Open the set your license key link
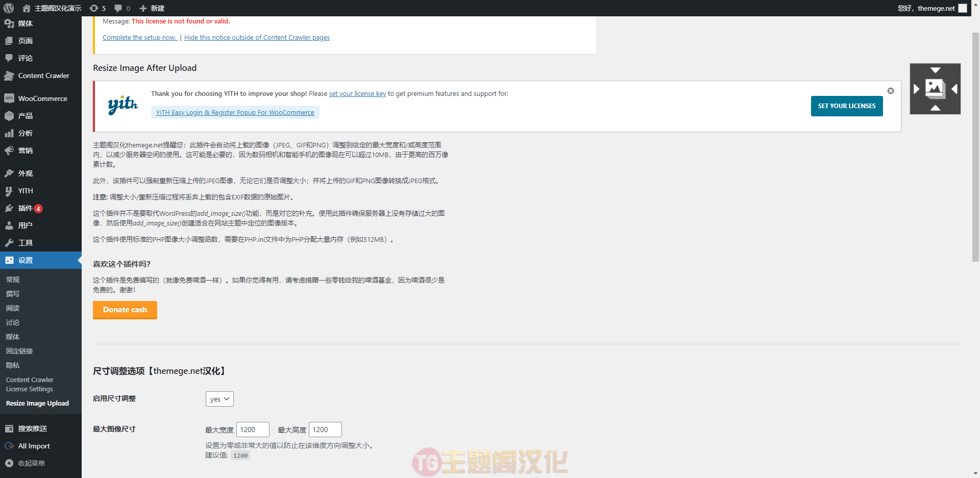980x478 pixels. coord(357,93)
